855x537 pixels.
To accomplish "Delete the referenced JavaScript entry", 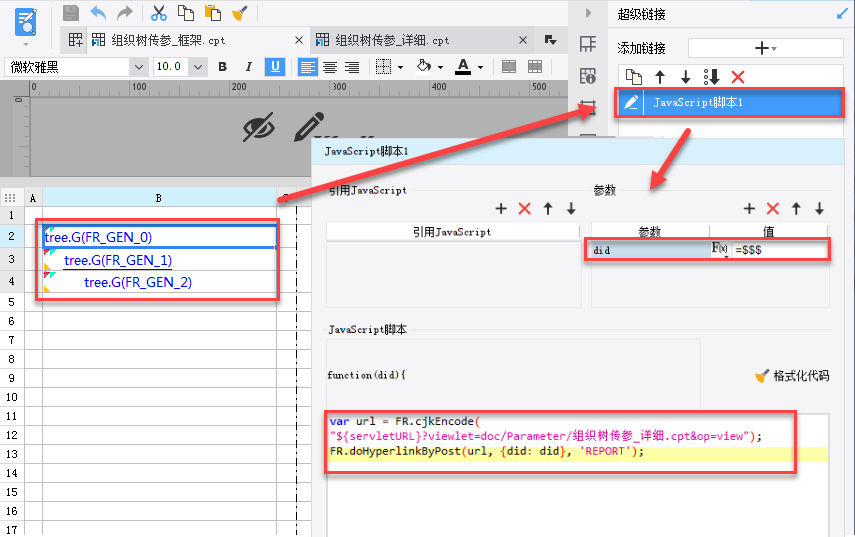I will click(x=525, y=208).
